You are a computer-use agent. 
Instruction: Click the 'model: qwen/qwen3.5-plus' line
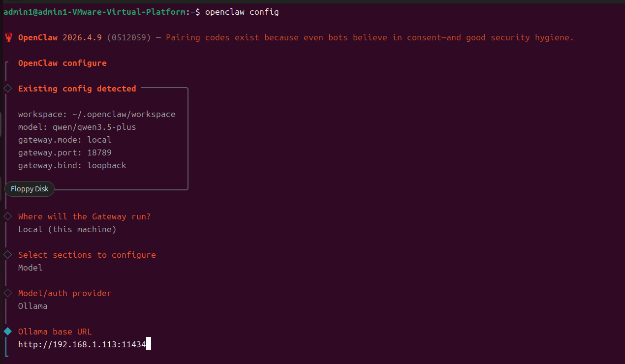point(77,127)
